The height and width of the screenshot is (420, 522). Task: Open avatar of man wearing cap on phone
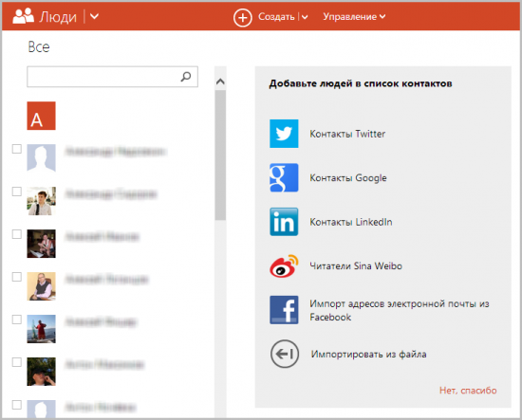click(41, 372)
